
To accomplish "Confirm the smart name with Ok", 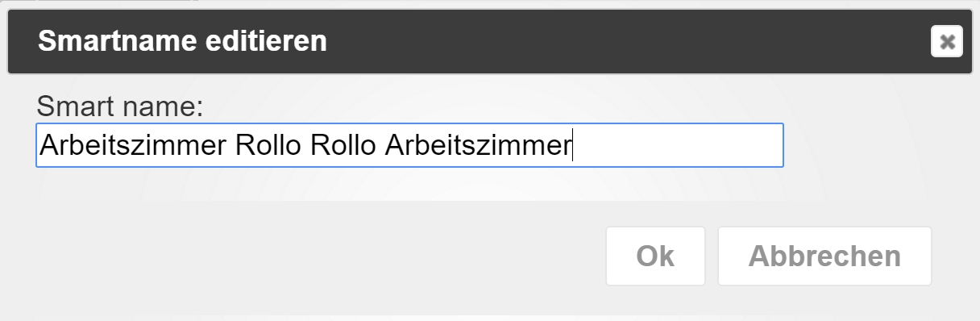I will coord(655,256).
